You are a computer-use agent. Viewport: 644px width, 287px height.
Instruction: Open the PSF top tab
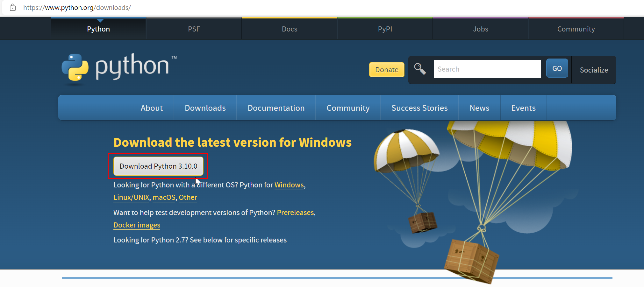[x=194, y=29]
